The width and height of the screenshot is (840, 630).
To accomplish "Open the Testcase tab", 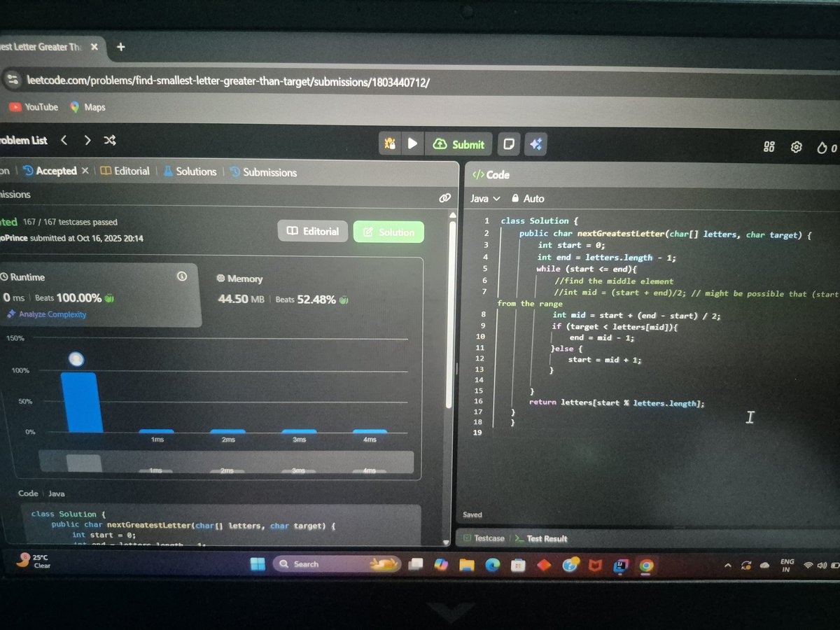I will click(484, 538).
